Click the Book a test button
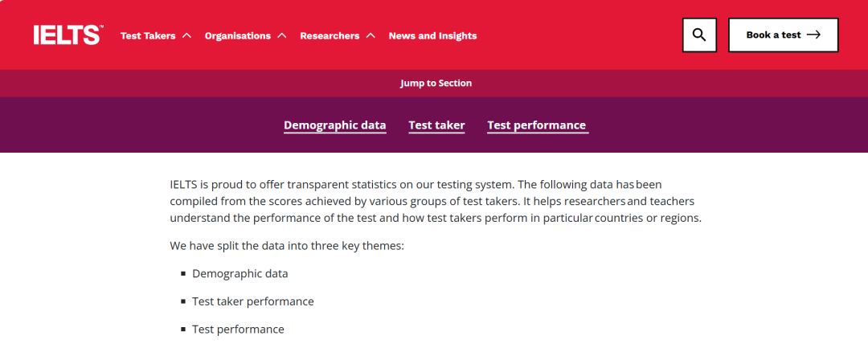Image resolution: width=868 pixels, height=348 pixels. (783, 35)
